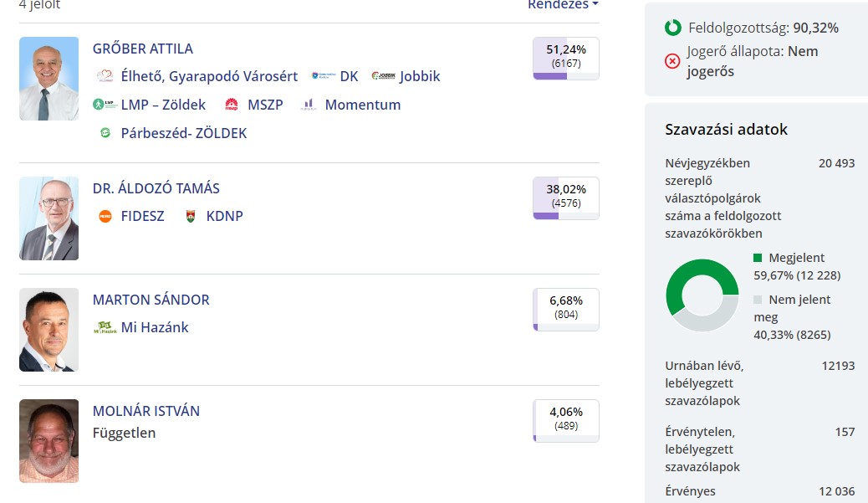Click the green Feldolgozottság progress ring icon
Screen dimensions: 868x503
pos(673,28)
